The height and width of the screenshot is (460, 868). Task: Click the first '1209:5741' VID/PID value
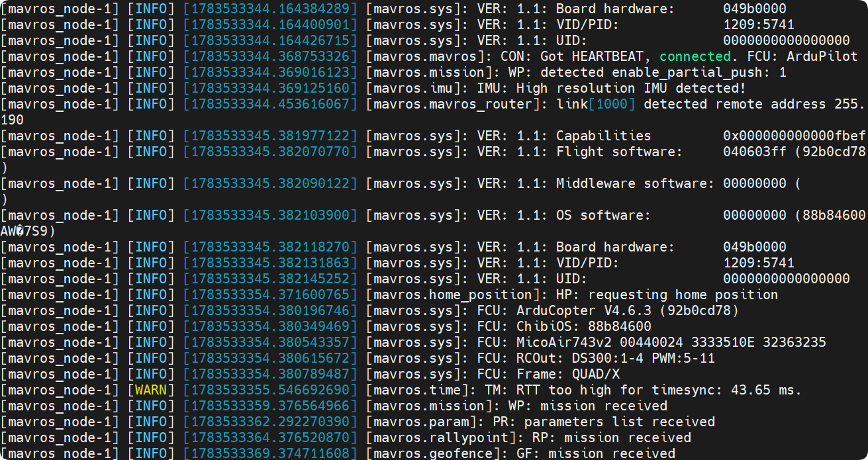click(x=759, y=24)
